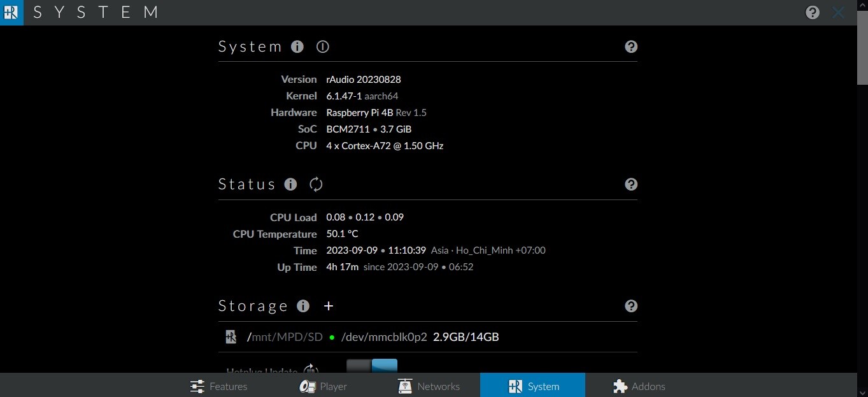868x397 pixels.
Task: Add storage with the plus icon
Action: [x=329, y=306]
